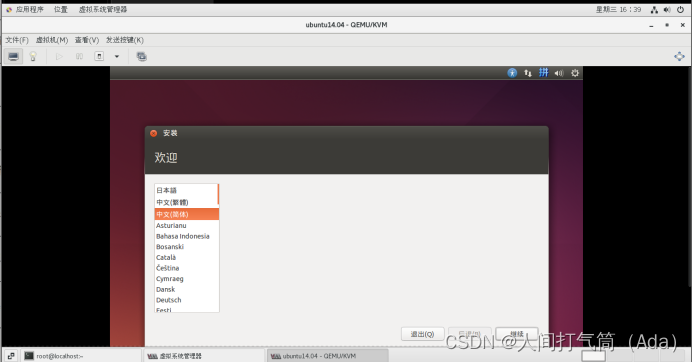Open system gear menu in Ubuntu panel
693x362 pixels.
coord(575,73)
